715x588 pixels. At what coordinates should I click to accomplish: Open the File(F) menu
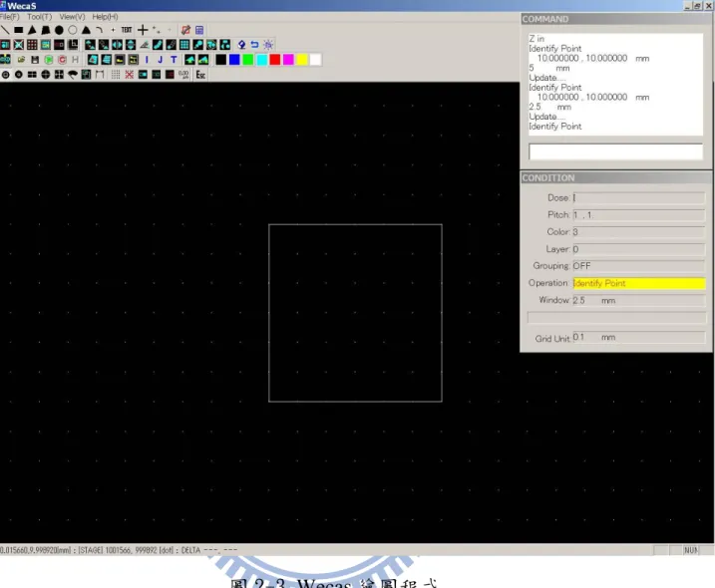[x=10, y=17]
